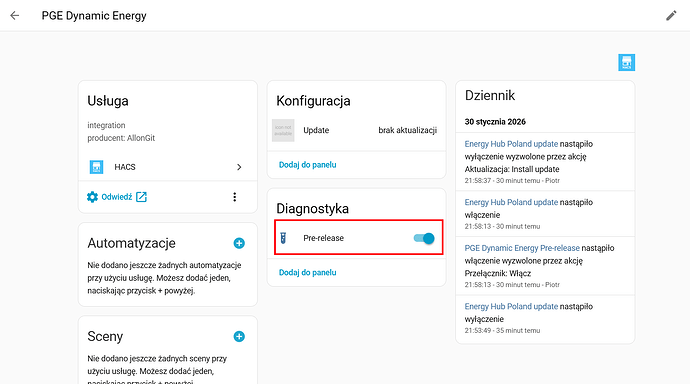Screen dimensions: 690x384
Task: Expand the HACS row chevron
Action: [x=239, y=167]
